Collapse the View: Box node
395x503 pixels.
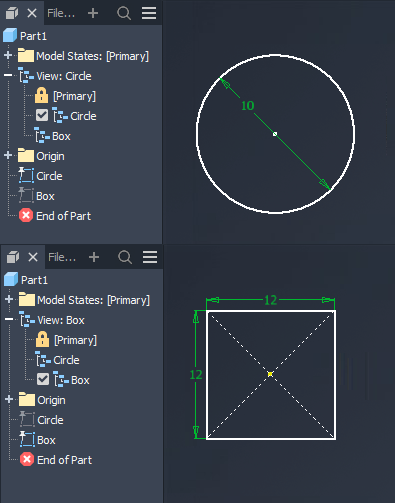pyautogui.click(x=9, y=320)
